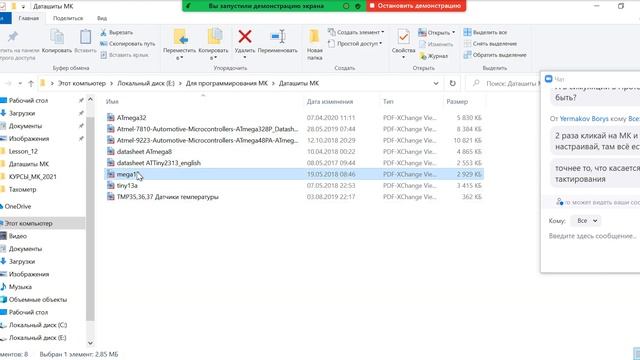Choose Copy path in the ribbon
Viewport: 640px width, 360px height.
pos(128,44)
